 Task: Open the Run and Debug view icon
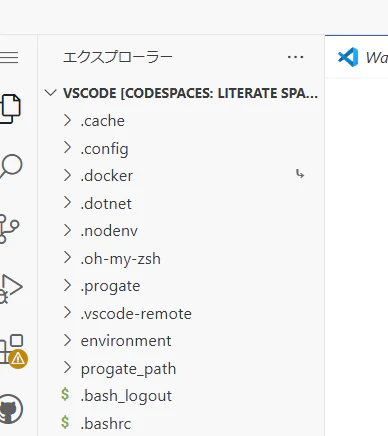pyautogui.click(x=11, y=289)
